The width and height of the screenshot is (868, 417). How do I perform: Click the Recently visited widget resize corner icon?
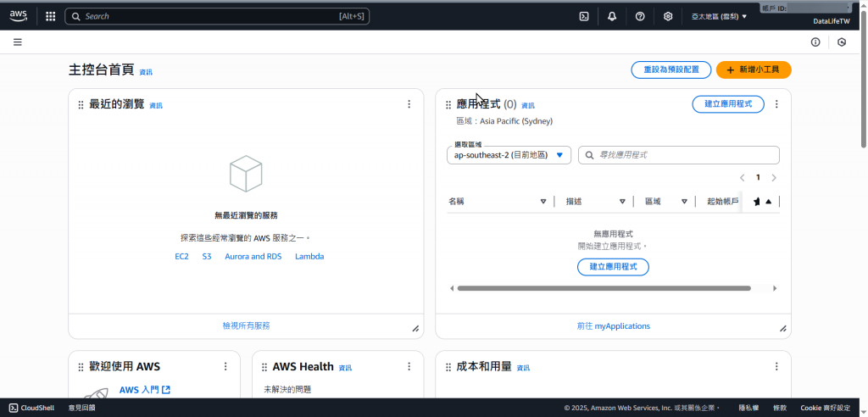(x=415, y=329)
